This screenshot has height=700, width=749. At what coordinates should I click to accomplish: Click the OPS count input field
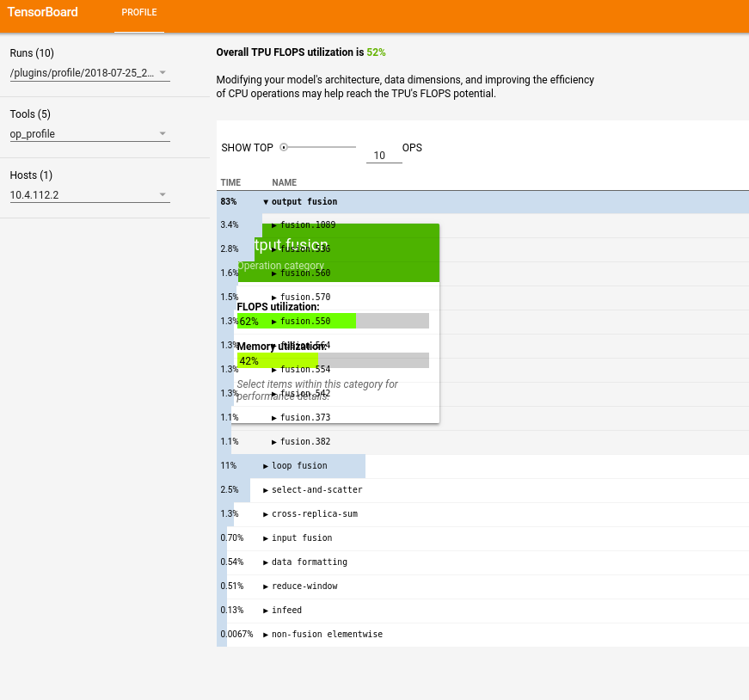click(x=384, y=154)
